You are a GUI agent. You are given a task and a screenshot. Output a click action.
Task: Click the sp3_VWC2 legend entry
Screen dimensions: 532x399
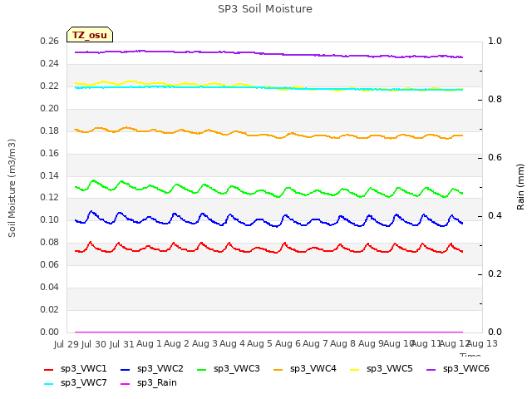pyautogui.click(x=151, y=369)
